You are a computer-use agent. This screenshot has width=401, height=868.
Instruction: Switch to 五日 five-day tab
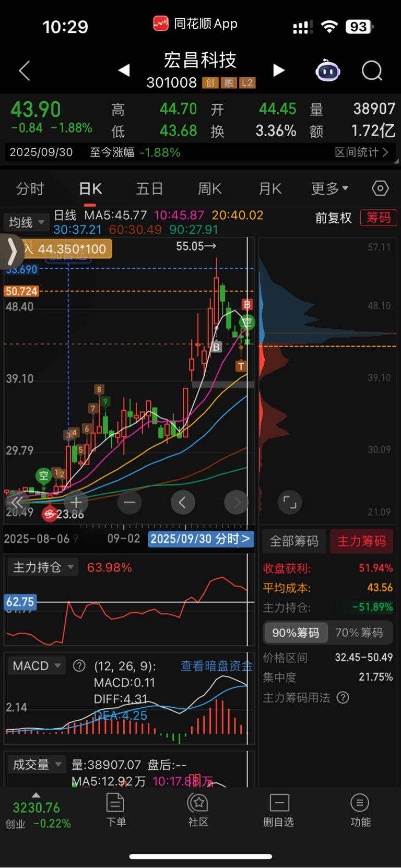150,188
